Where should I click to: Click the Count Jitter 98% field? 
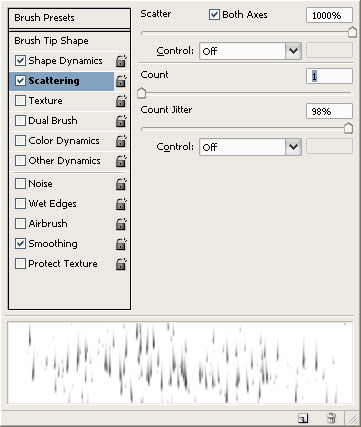pos(329,111)
